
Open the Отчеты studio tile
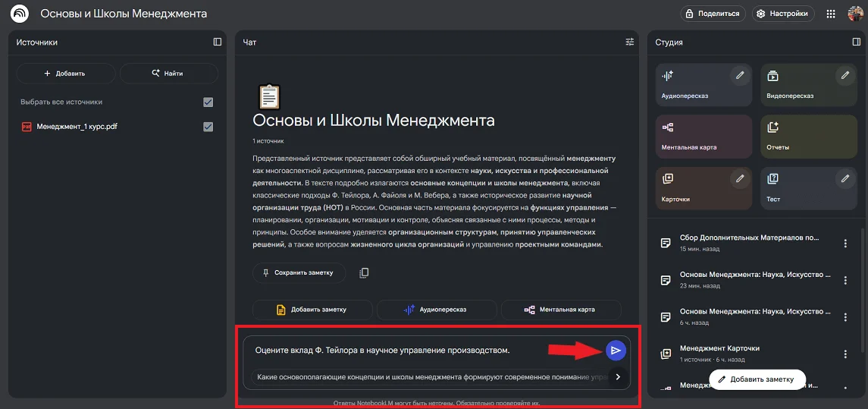click(808, 137)
